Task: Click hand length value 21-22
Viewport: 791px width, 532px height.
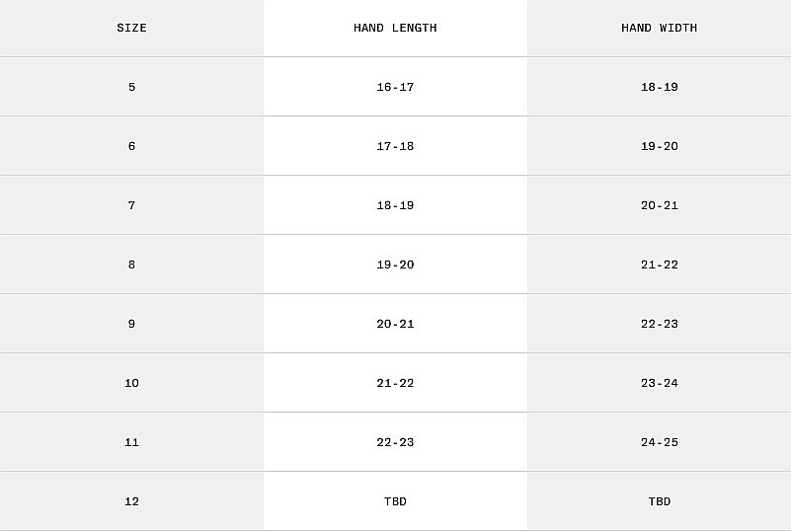Action: pos(395,383)
